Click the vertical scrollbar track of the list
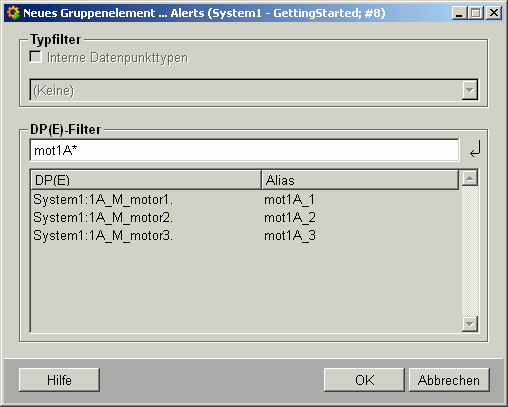 coord(470,251)
